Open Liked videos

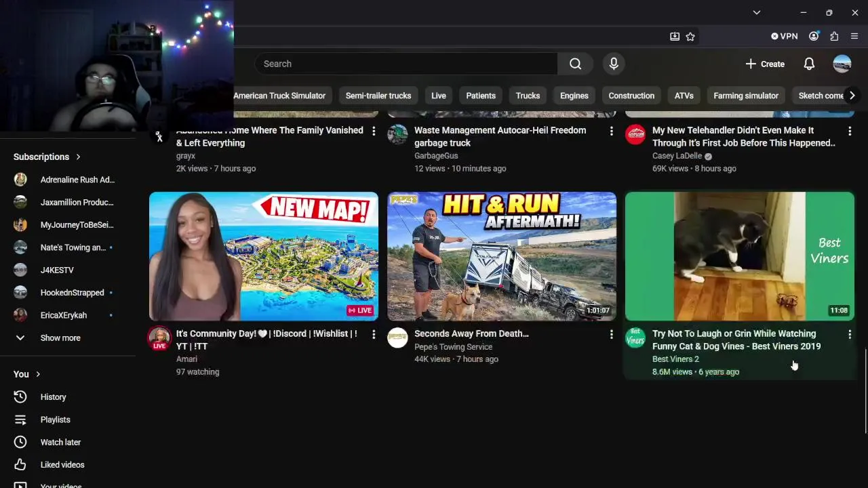click(x=68, y=465)
